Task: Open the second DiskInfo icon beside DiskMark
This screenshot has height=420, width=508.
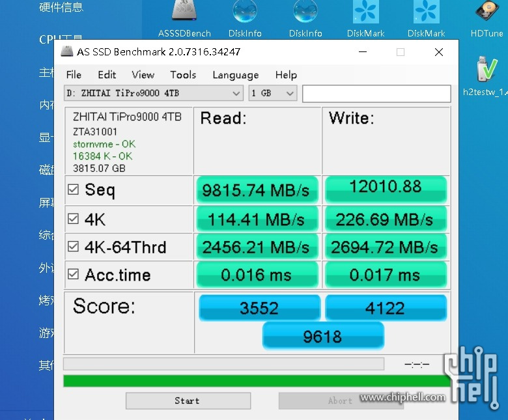Action: pyautogui.click(x=305, y=19)
